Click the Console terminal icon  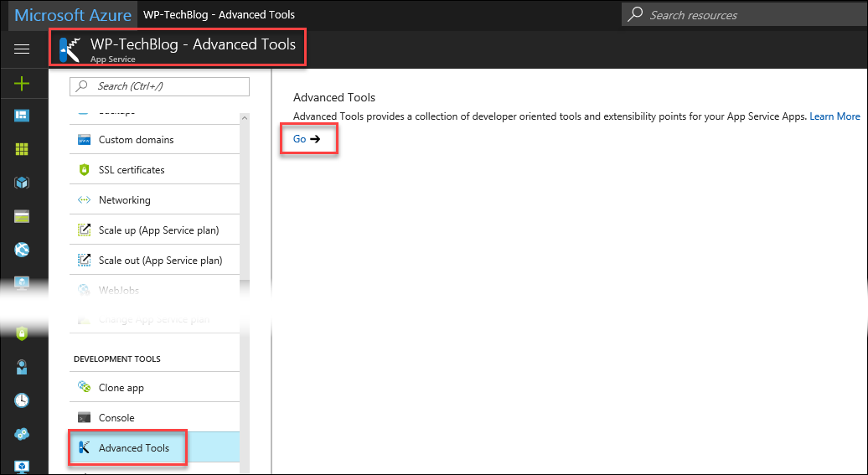point(84,417)
